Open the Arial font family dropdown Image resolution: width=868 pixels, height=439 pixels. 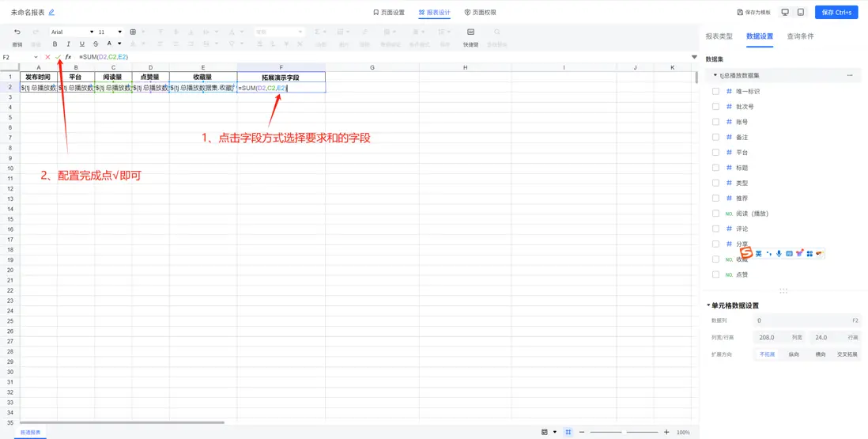point(72,32)
